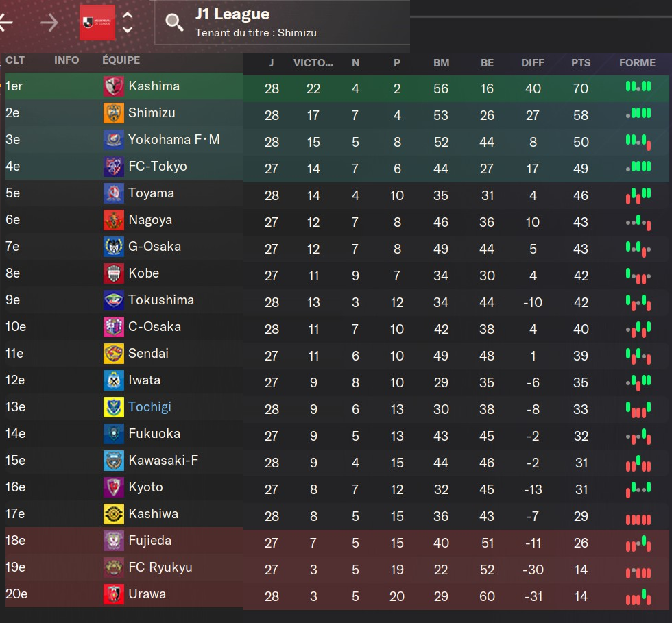
Task: Go to next competition with down chevron
Action: pyautogui.click(x=128, y=29)
